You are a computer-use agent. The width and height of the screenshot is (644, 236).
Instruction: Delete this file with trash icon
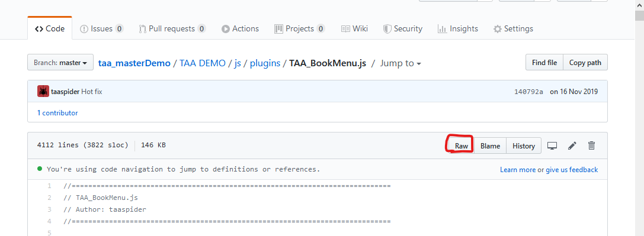pos(591,146)
